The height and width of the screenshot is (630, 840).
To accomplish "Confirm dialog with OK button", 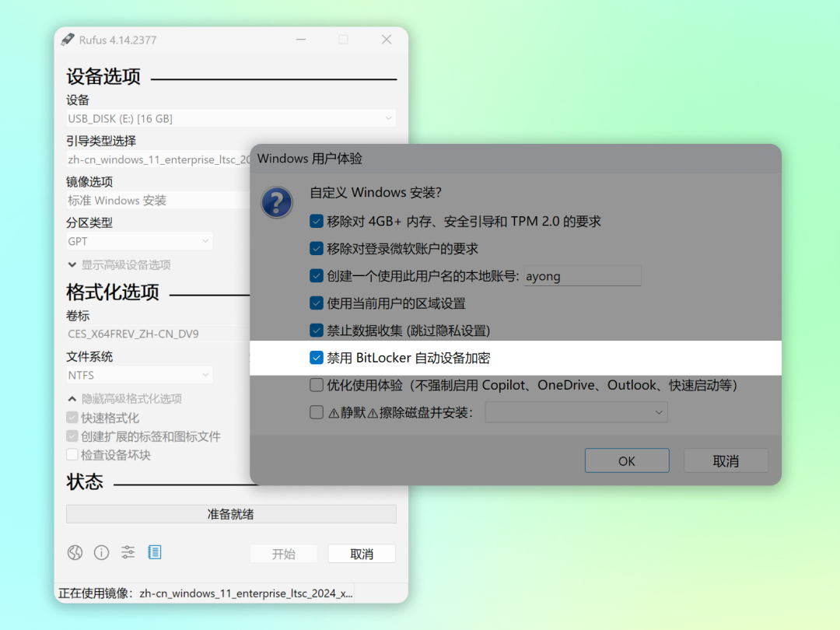I will click(627, 460).
